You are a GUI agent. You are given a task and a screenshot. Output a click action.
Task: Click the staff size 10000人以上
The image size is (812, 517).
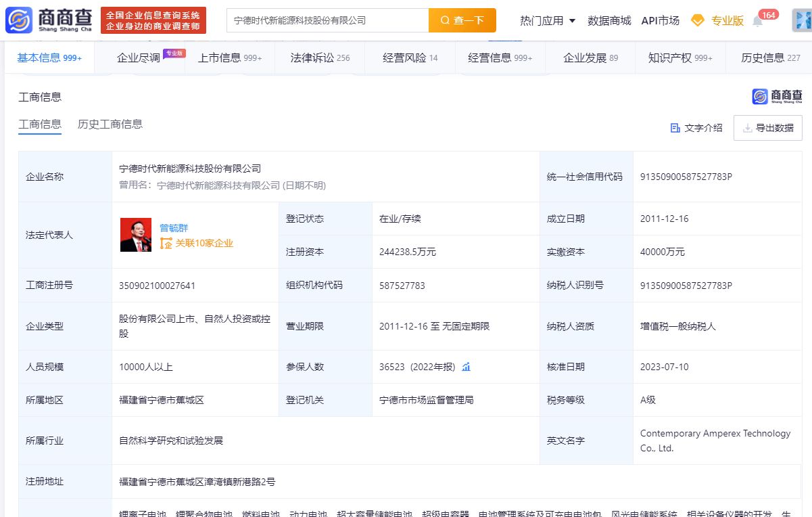tap(146, 367)
